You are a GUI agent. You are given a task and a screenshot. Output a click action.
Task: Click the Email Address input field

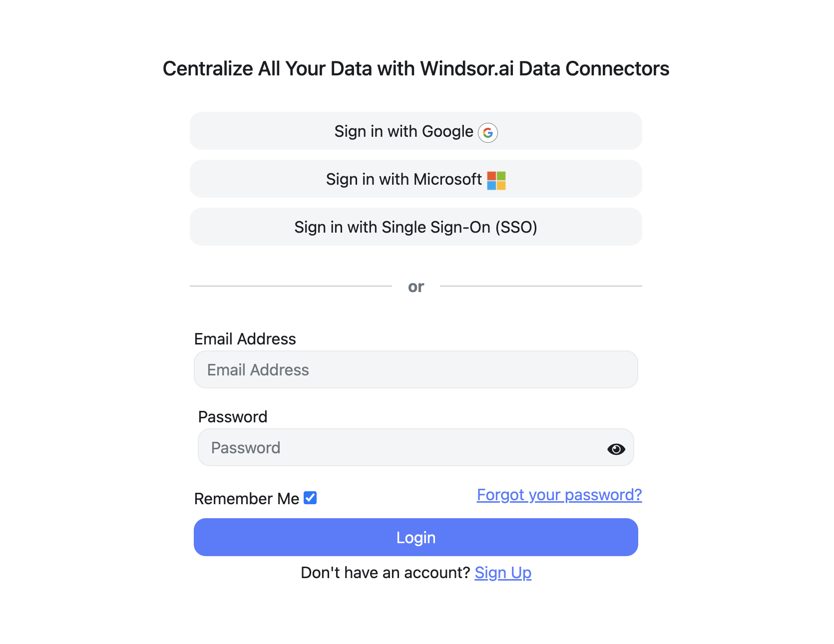[416, 369]
